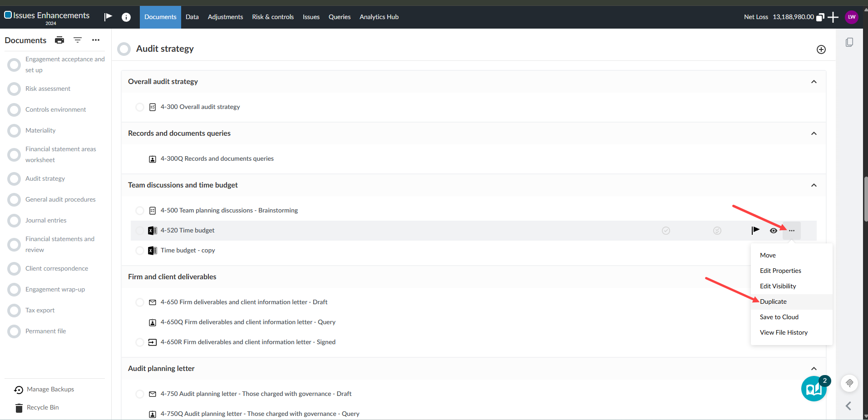Click the page vertical scrollbar
The image size is (868, 420).
[x=866, y=200]
